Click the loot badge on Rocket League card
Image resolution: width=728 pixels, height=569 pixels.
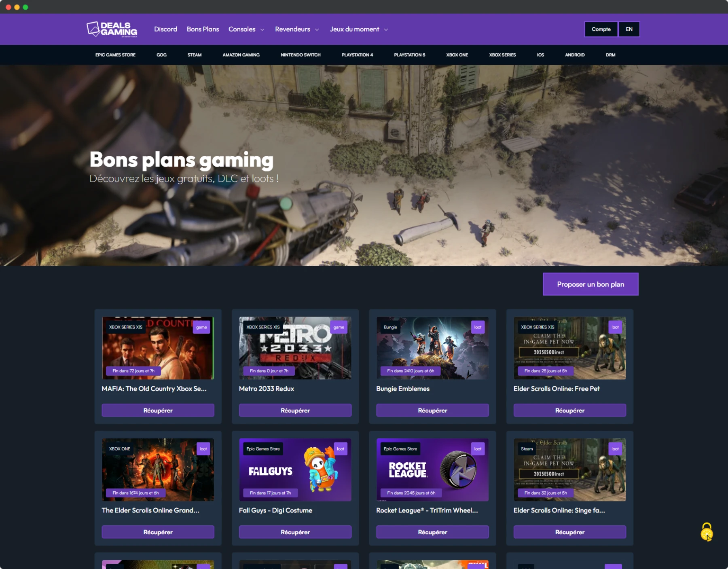pyautogui.click(x=478, y=449)
